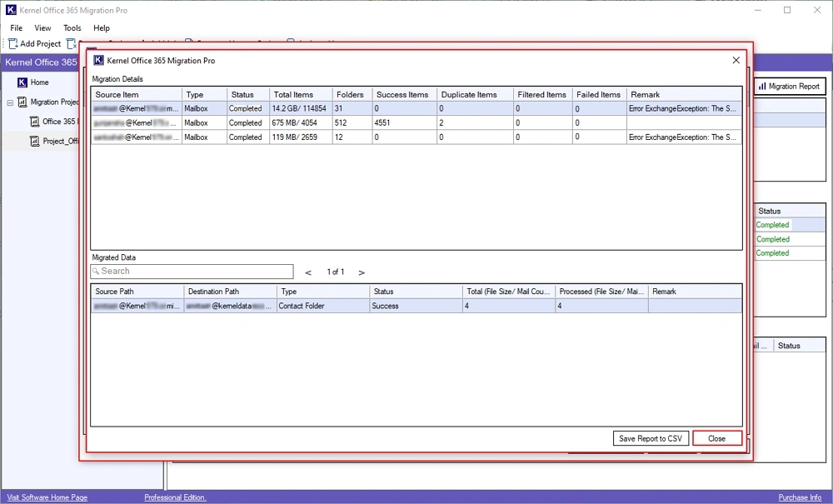Select the 675 MB mailbox row
This screenshot has width=833, height=504.
coord(300,122)
